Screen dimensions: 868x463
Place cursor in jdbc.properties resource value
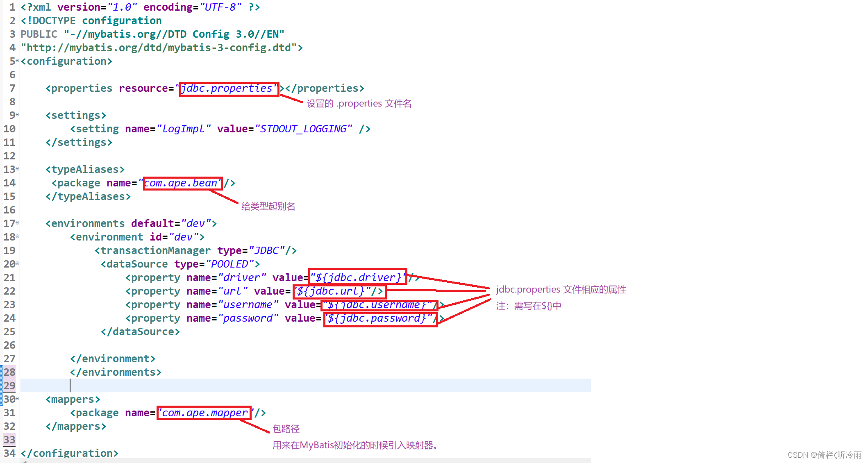tap(227, 89)
